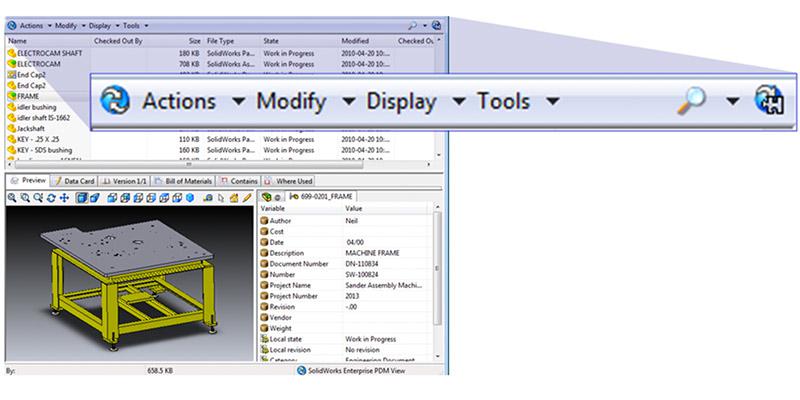The image size is (800, 400).
Task: Select the KEY - SDS bushing file
Action: click(x=44, y=150)
